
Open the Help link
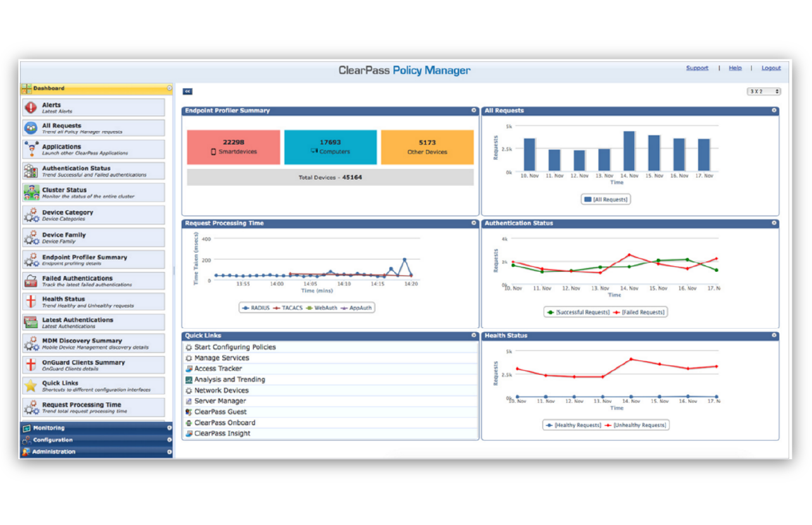(735, 68)
